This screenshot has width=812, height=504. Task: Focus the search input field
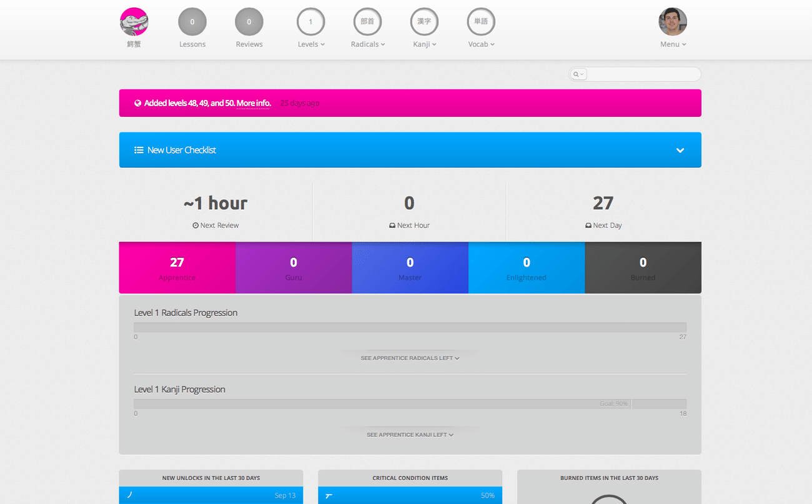point(643,74)
